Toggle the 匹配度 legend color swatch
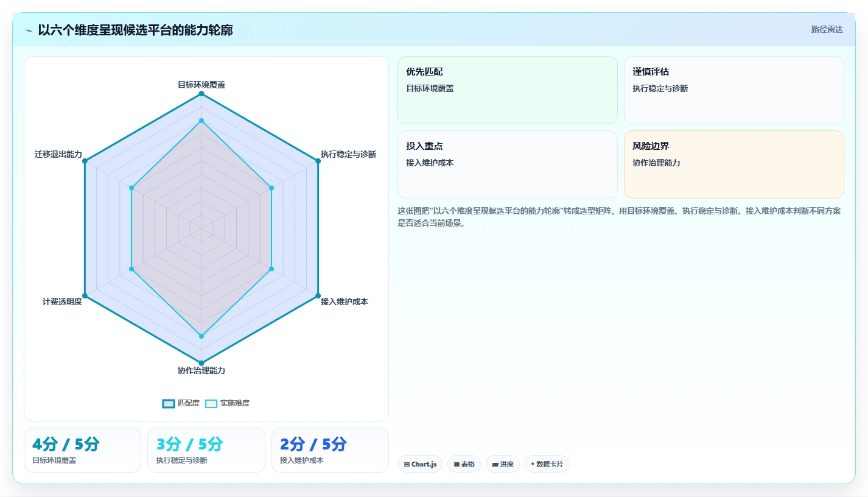868x497 pixels. pos(169,403)
